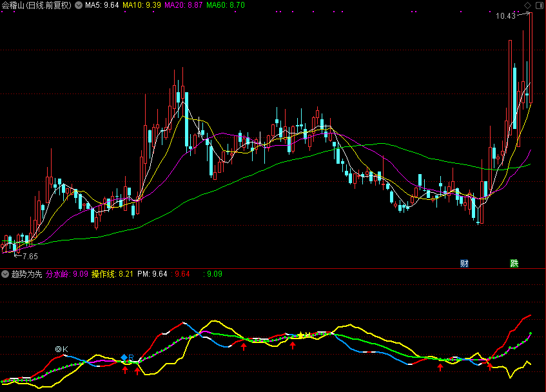
Task: Expand the 趋势为先 indicator dropdown arrow
Action: pyautogui.click(x=5, y=274)
